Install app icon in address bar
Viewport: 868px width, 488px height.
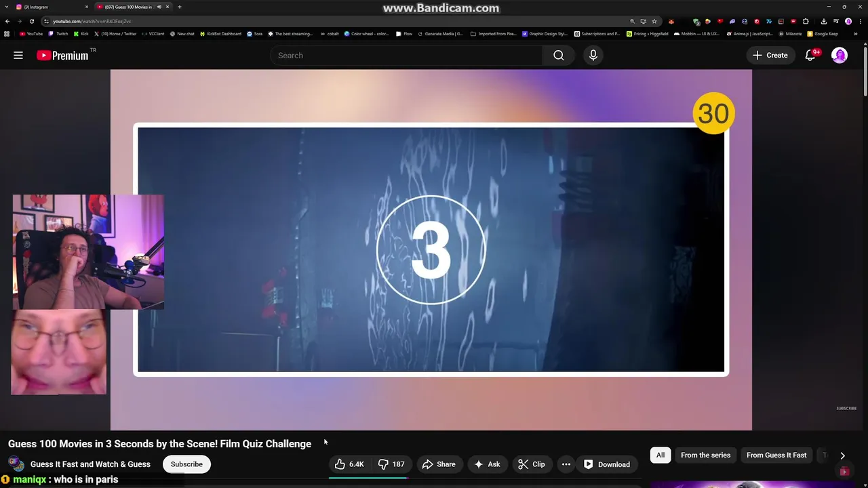pos(644,21)
